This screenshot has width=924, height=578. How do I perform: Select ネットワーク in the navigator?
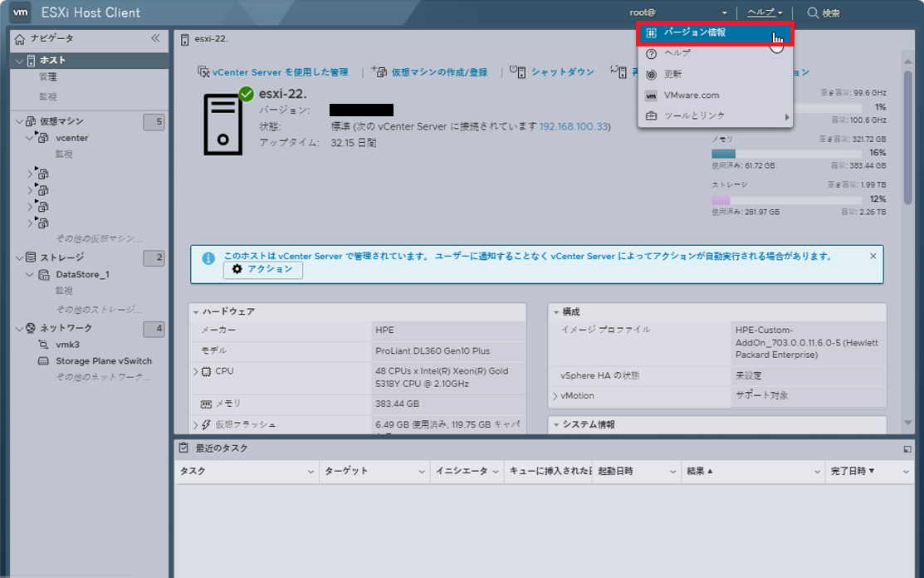click(66, 328)
